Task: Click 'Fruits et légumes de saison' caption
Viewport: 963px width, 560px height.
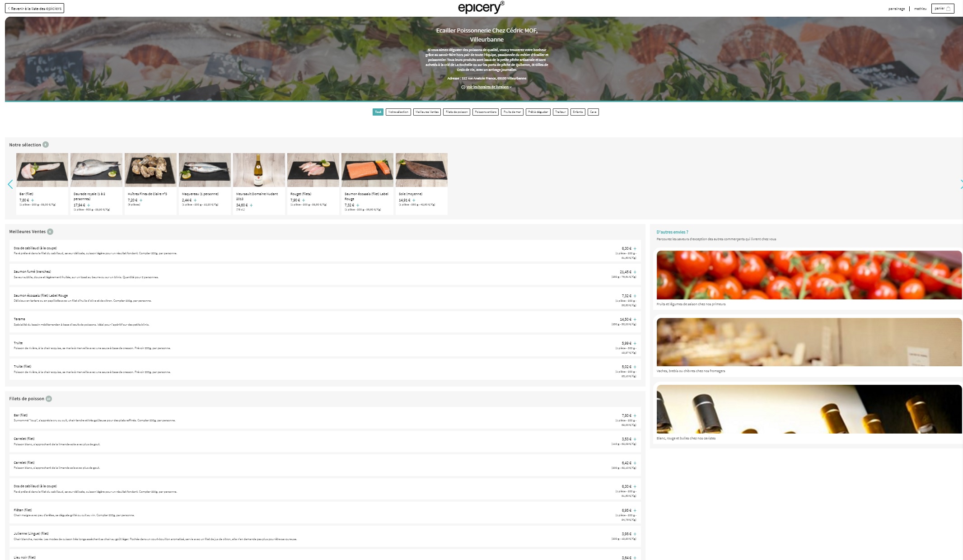Action: 691,304
